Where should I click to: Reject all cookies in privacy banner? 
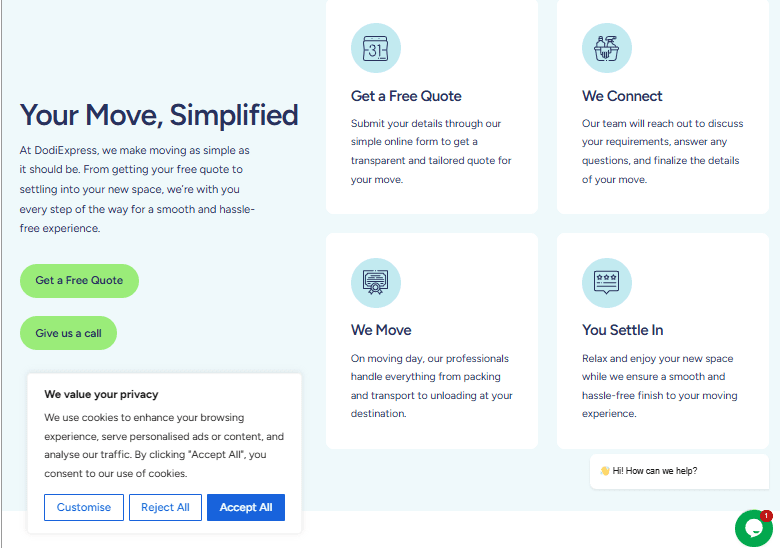[165, 507]
